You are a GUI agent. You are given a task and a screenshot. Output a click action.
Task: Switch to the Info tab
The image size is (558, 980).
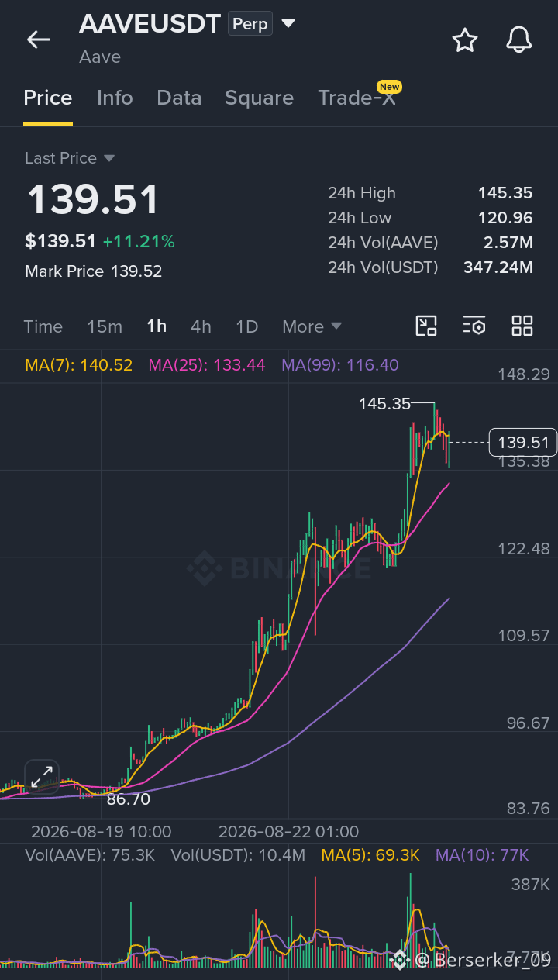pos(115,98)
